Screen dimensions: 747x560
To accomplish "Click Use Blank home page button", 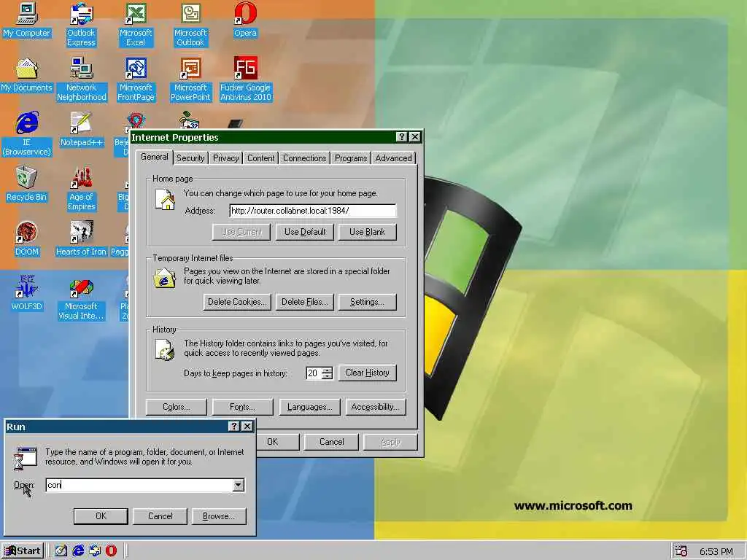I will 368,232.
